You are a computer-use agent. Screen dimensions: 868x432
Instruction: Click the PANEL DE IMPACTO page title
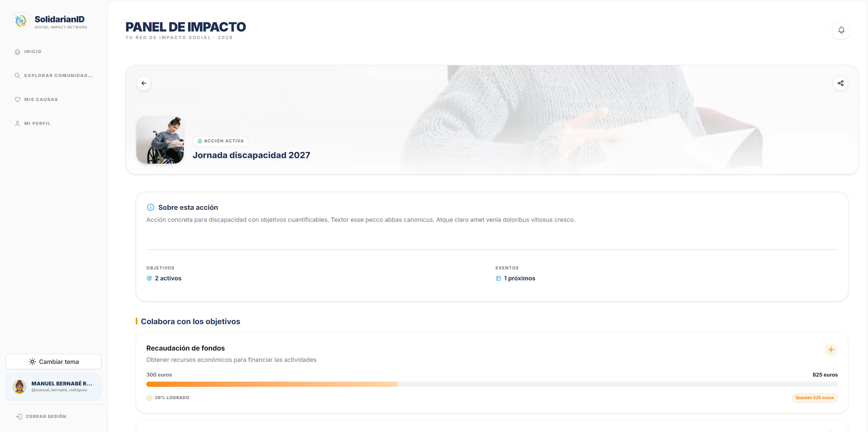[x=185, y=27]
